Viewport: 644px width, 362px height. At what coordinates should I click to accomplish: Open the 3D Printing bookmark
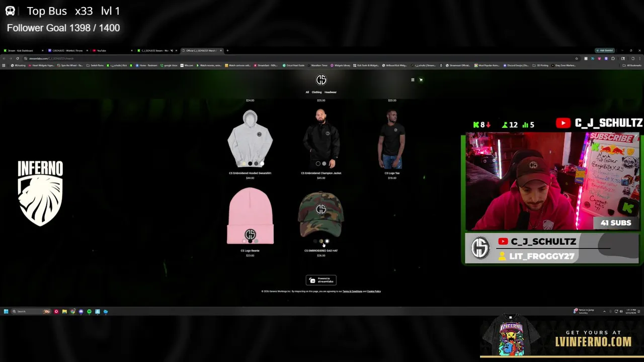[x=540, y=65]
